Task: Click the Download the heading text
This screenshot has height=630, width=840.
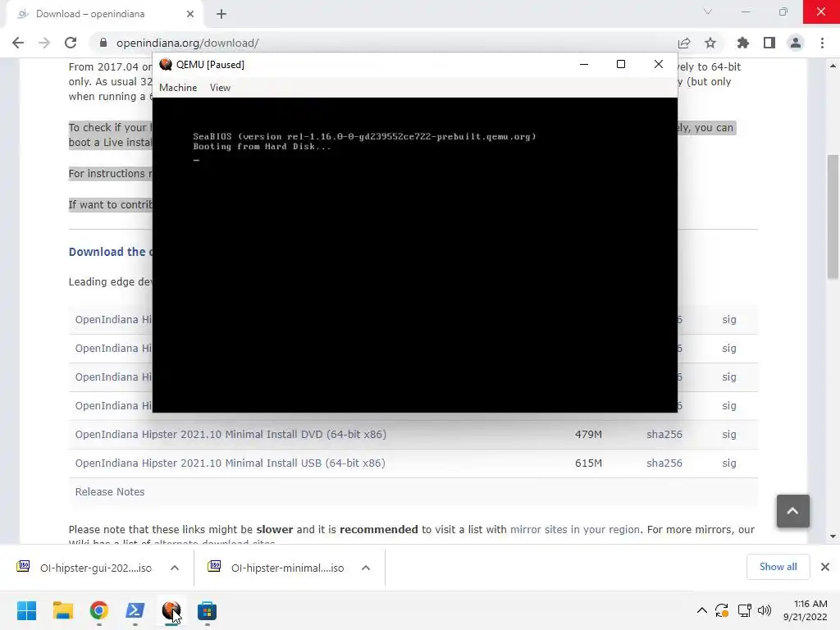Action: (111, 252)
